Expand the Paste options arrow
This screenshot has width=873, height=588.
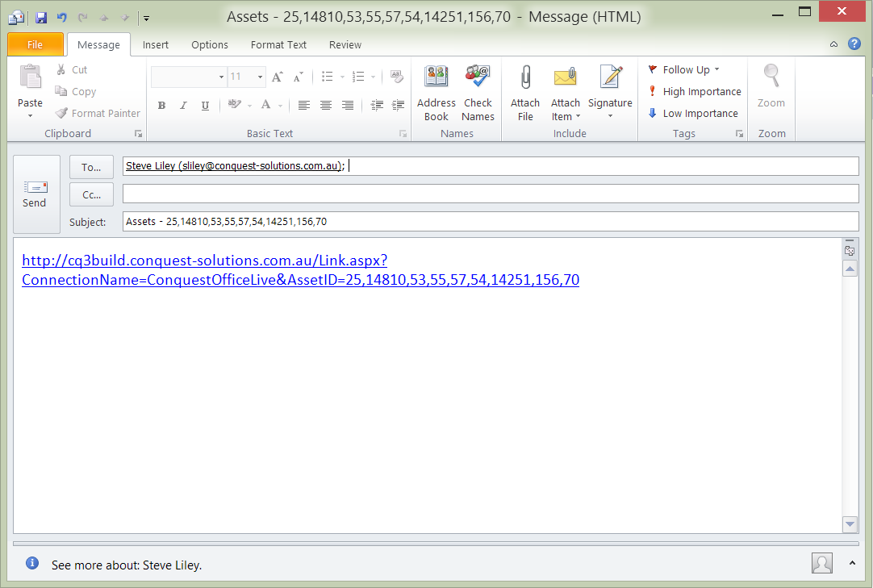pyautogui.click(x=30, y=116)
